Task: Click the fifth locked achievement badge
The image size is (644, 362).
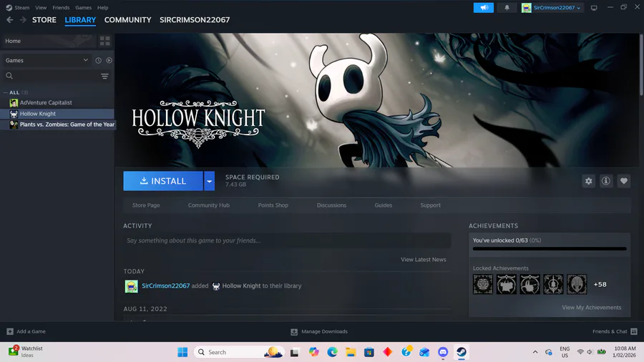Action: click(577, 285)
